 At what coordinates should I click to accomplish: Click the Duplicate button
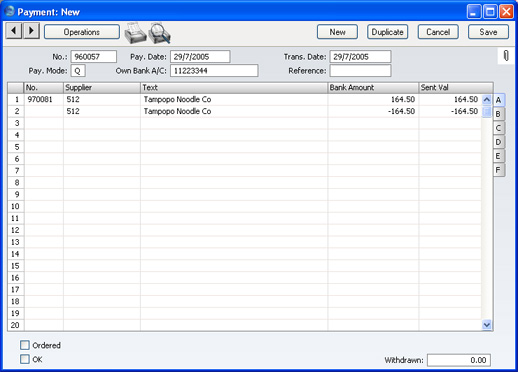(x=388, y=32)
